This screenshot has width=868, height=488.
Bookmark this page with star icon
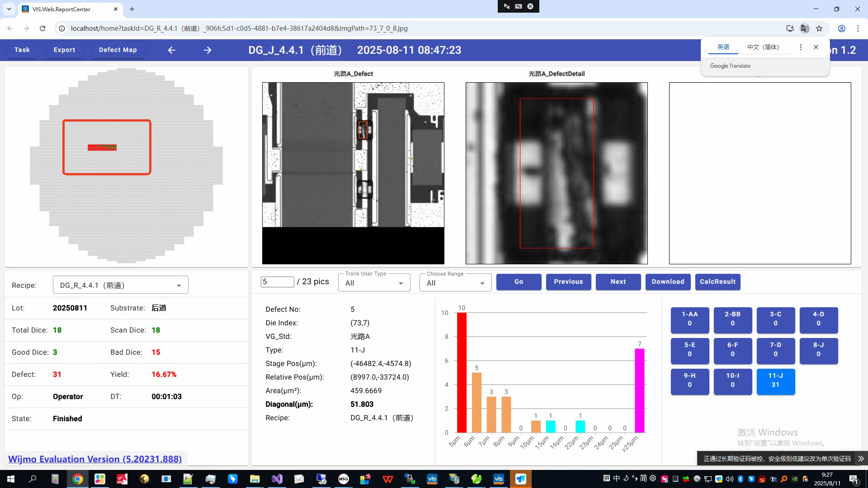click(x=819, y=28)
